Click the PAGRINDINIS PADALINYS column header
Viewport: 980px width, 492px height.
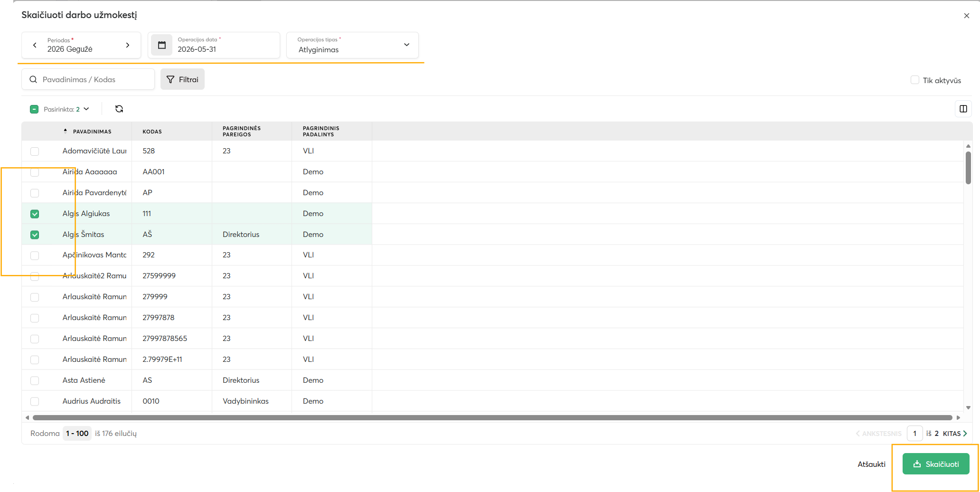[321, 132]
